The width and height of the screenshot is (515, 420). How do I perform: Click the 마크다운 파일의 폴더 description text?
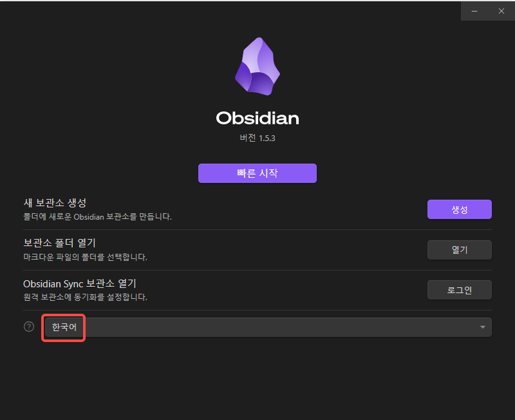85,257
